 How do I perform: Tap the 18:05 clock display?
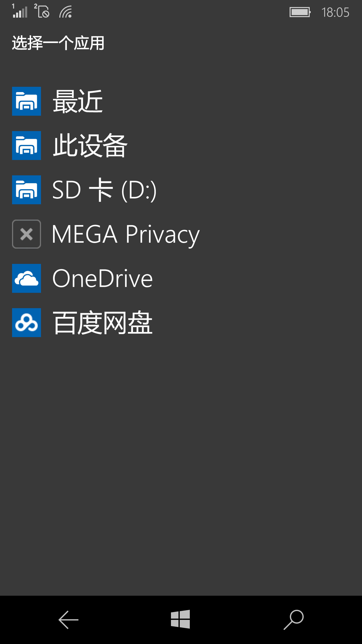click(335, 12)
